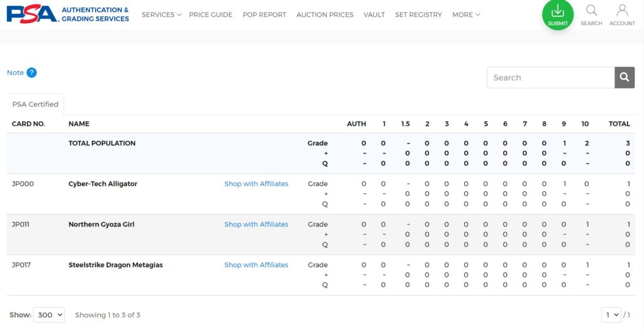This screenshot has height=329, width=644.
Task: Click into the Search input field
Action: 551,77
